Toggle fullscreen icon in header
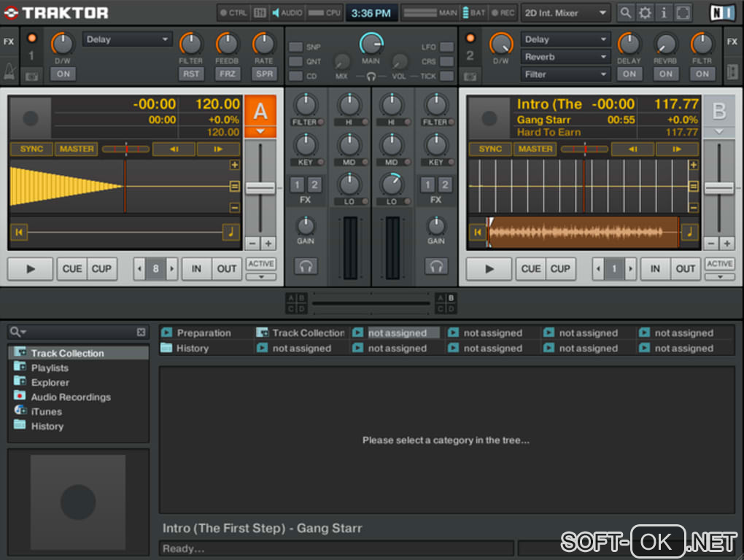The height and width of the screenshot is (560, 744). pos(683,13)
